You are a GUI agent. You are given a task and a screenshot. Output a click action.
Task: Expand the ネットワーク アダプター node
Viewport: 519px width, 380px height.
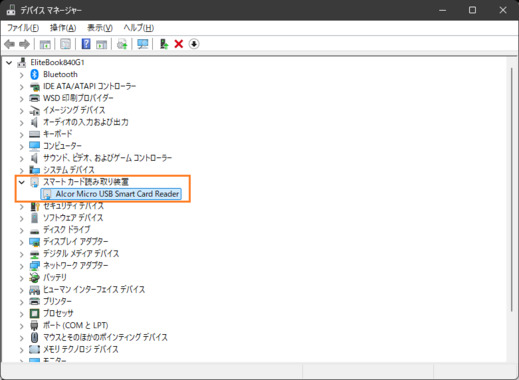pyautogui.click(x=22, y=266)
